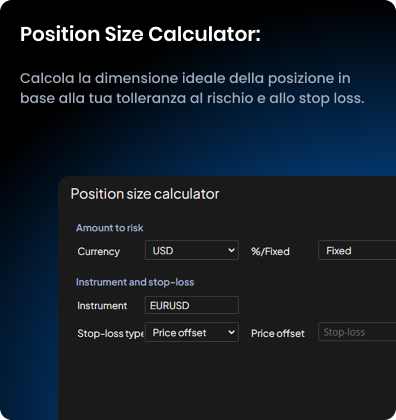The image size is (396, 420).
Task: Click the line ending with allo stop loss
Action: pyautogui.click(x=192, y=98)
